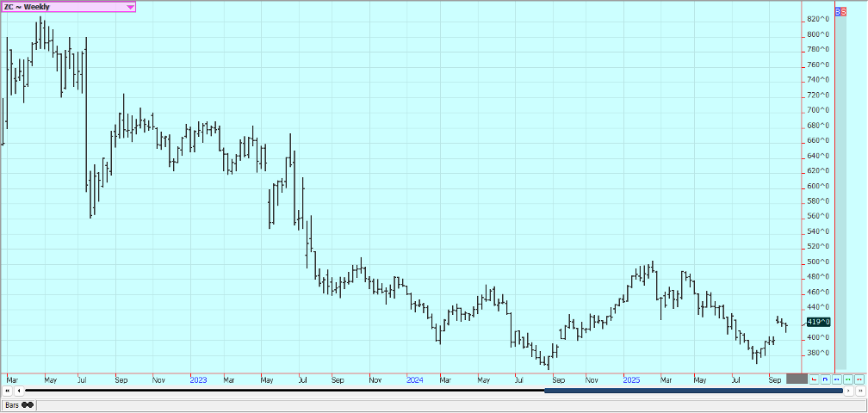This screenshot has width=868, height=413.
Task: Open the ZC Weekly symbol dropdown arrow
Action: pyautogui.click(x=130, y=7)
